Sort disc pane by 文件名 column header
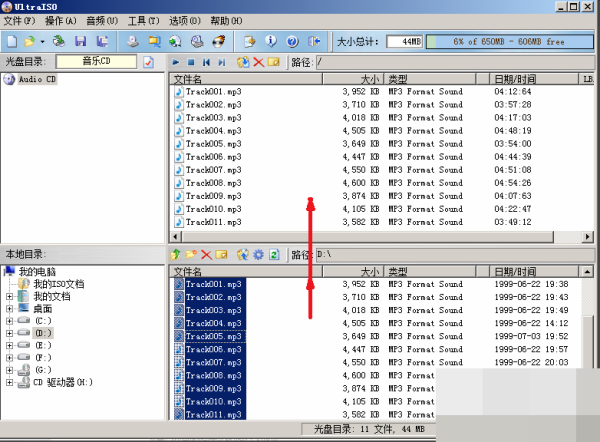Image resolution: width=600 pixels, height=442 pixels. 246,79
